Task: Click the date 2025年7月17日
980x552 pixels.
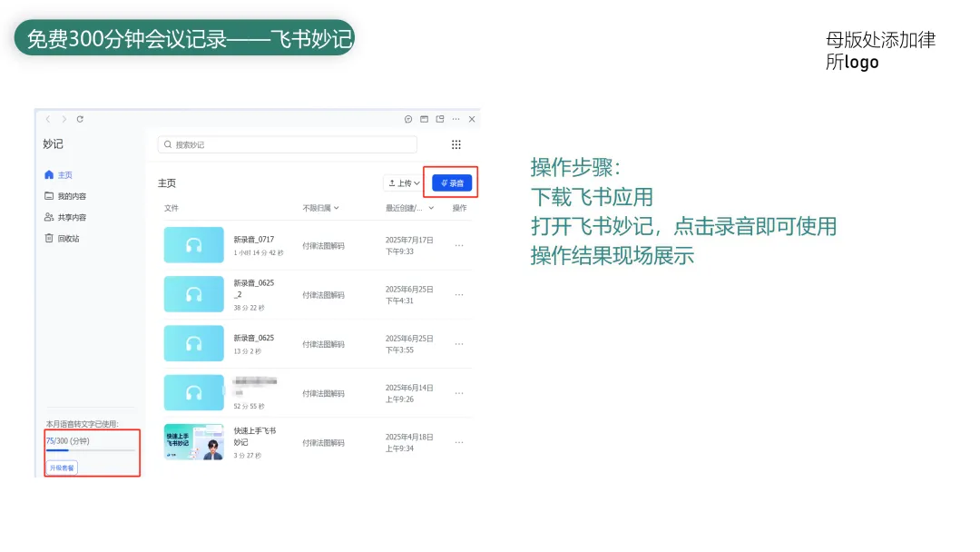Action: click(409, 240)
